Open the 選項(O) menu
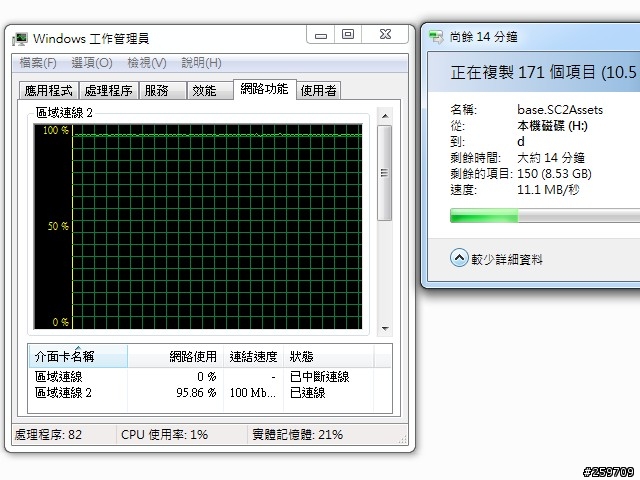This screenshot has width=640, height=480. [92, 63]
